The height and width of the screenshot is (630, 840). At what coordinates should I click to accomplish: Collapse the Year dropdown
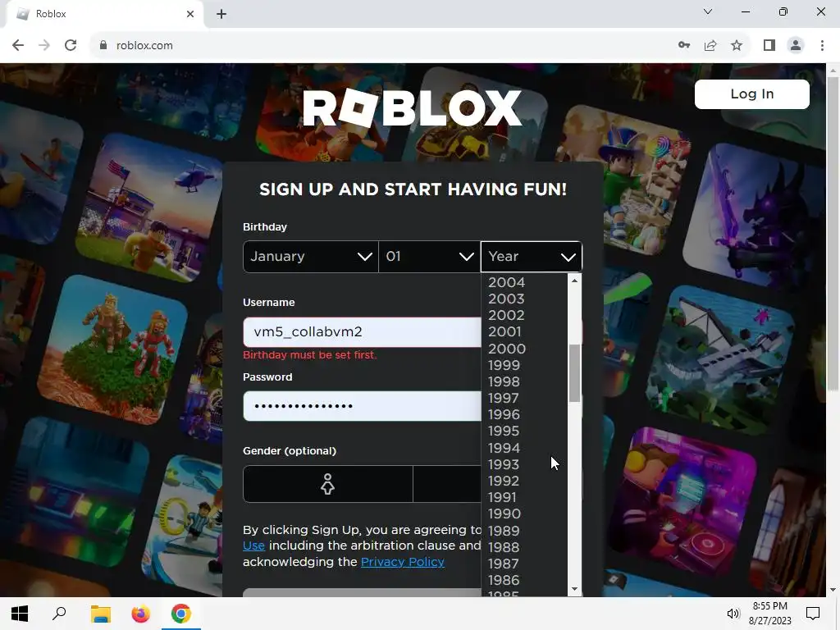click(x=531, y=257)
